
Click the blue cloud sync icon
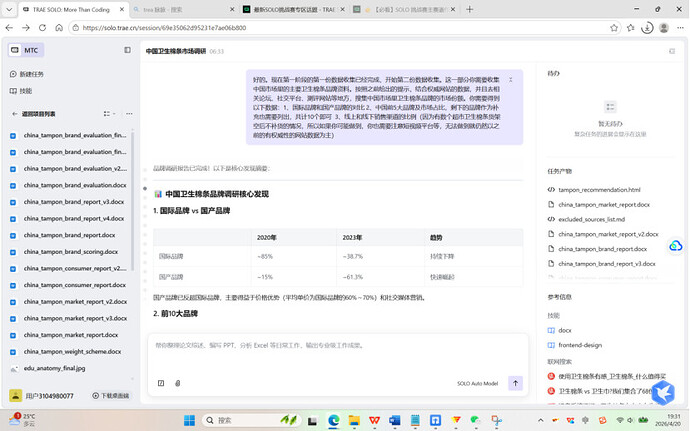(x=676, y=246)
